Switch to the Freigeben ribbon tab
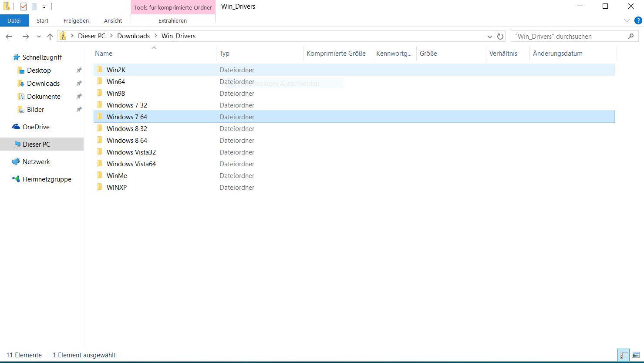The height and width of the screenshot is (363, 644). (76, 20)
